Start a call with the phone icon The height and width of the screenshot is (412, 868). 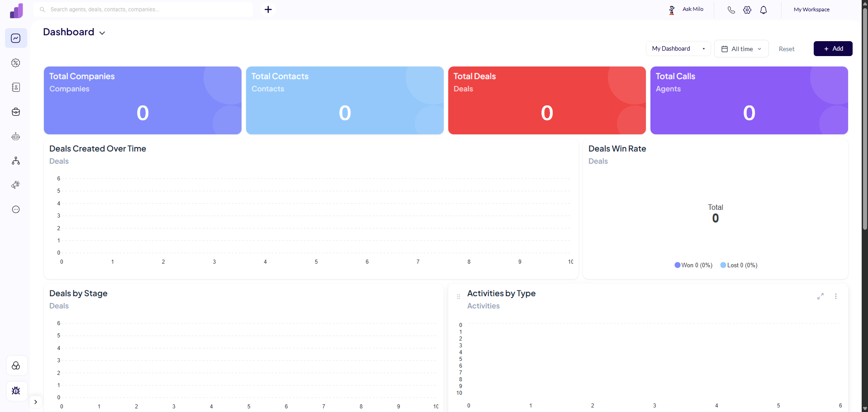731,9
